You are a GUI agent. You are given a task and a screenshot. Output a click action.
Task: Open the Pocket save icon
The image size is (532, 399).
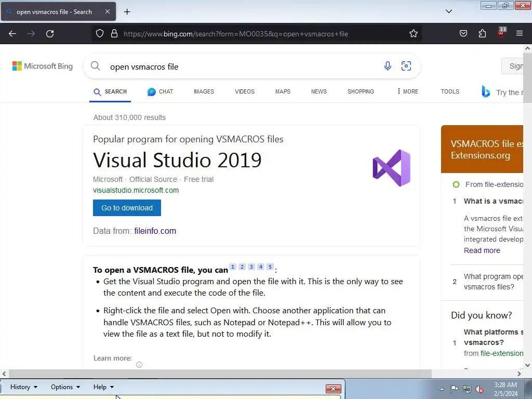[463, 34]
